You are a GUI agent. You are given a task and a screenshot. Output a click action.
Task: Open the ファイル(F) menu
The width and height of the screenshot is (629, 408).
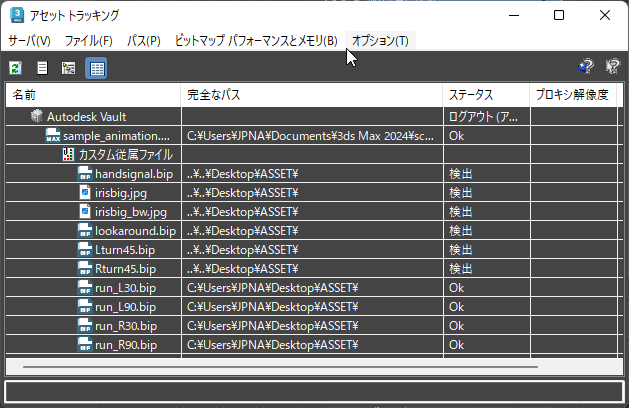click(88, 41)
